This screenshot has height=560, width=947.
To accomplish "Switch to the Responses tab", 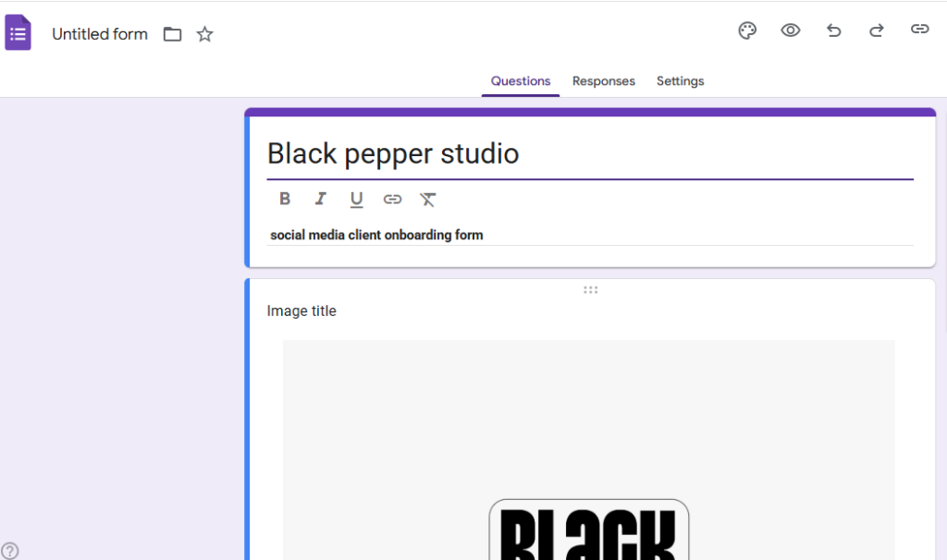I will (603, 81).
